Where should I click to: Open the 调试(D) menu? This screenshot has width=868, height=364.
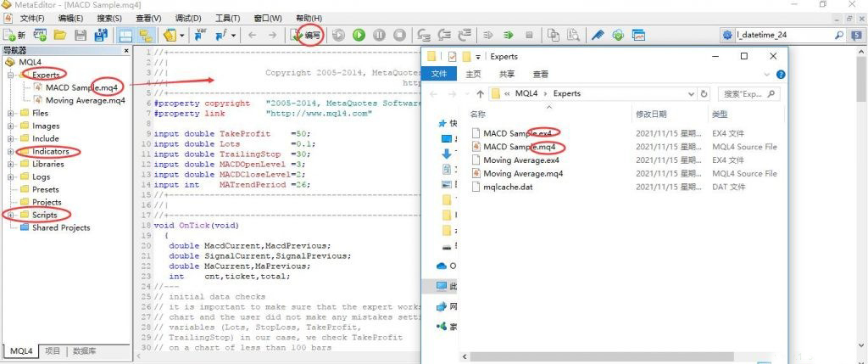(x=187, y=19)
